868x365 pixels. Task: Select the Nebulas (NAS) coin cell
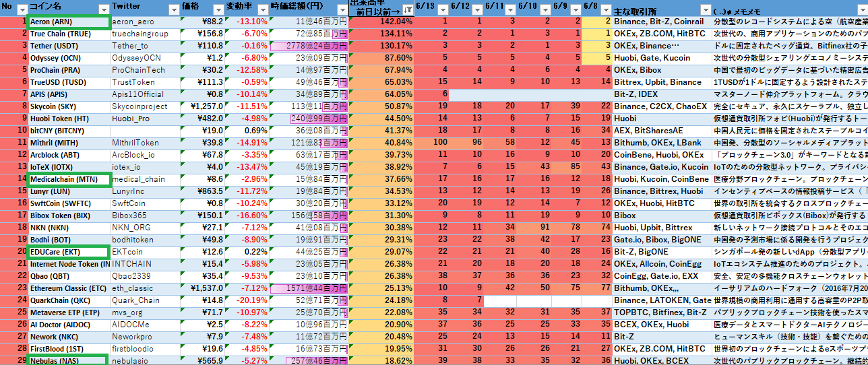point(68,361)
